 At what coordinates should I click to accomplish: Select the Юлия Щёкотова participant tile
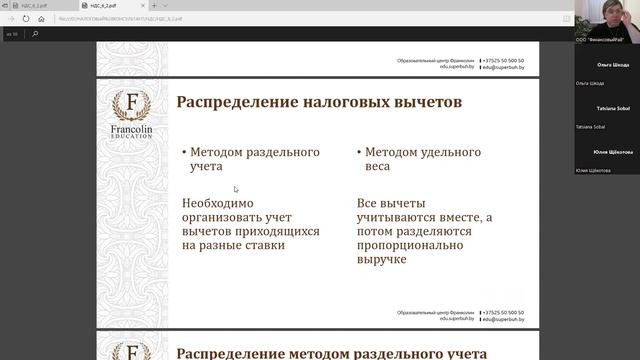(x=607, y=152)
